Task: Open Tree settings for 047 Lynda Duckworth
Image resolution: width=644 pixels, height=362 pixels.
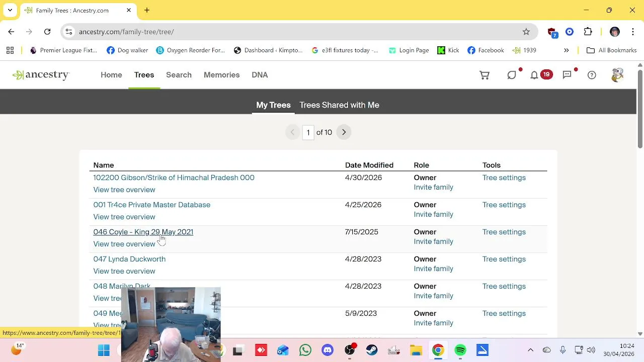Action: [x=504, y=259]
